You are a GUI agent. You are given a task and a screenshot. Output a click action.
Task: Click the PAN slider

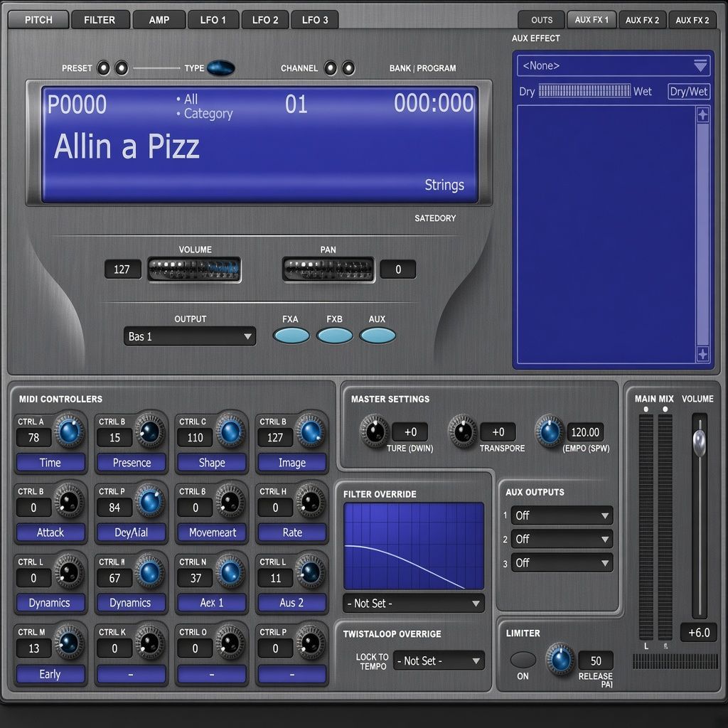click(328, 269)
